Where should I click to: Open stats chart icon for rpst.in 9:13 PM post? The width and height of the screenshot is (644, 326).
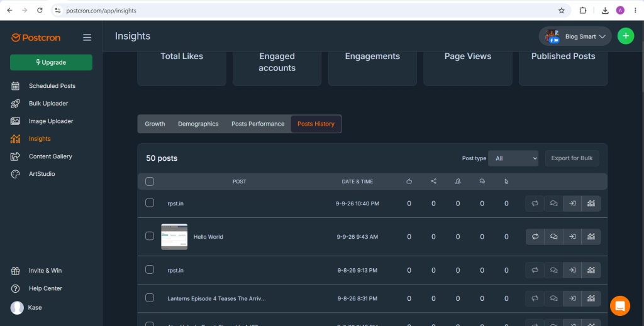591,270
